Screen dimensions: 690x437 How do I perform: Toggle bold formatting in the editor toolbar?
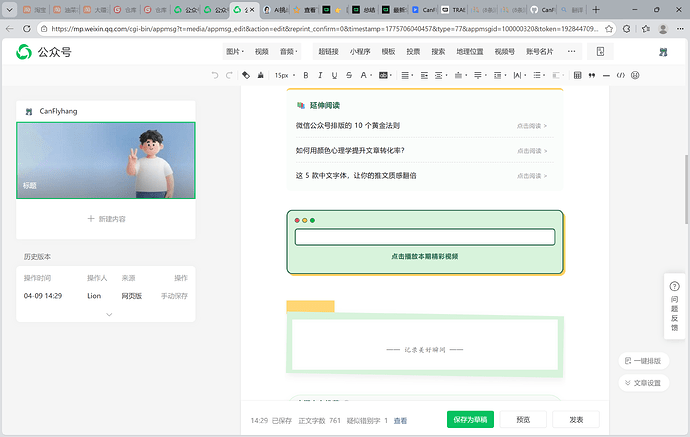click(x=306, y=75)
